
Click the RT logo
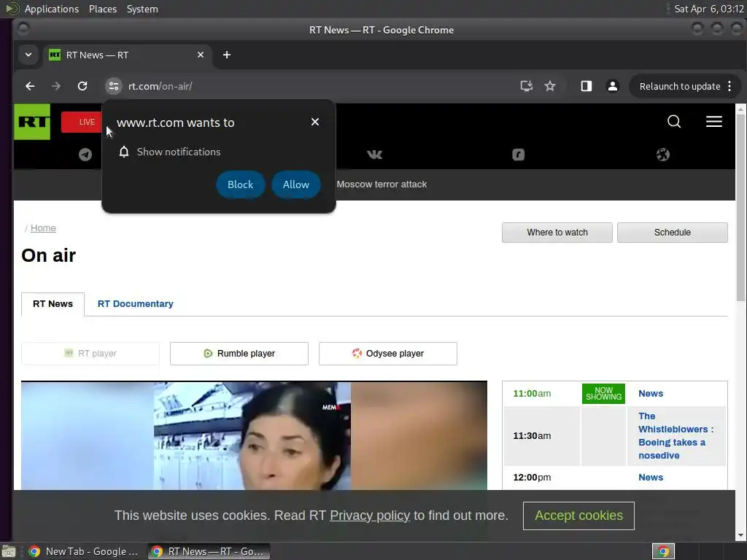[x=32, y=122]
